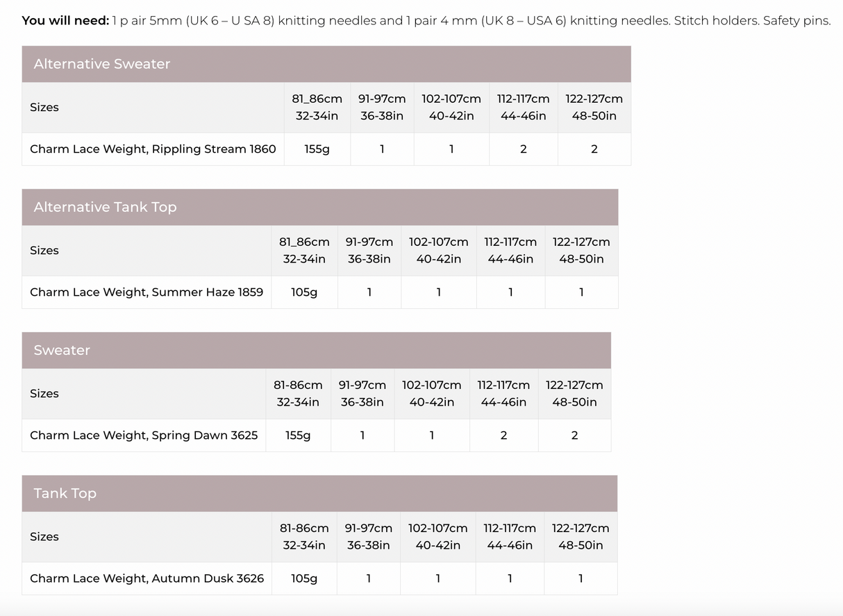Screen dimensions: 843x616
Task: Click the 105g cell in Summer Haze row
Action: (304, 292)
